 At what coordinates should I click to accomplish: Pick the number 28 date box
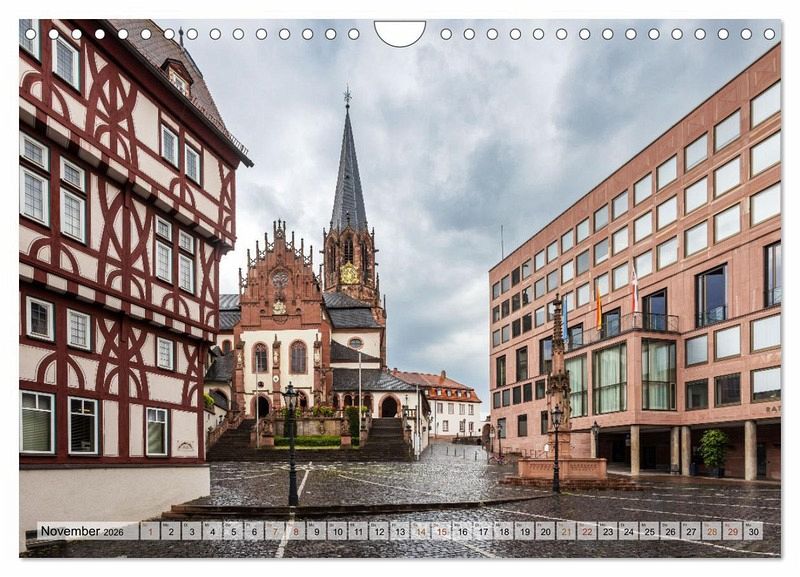coord(712,531)
